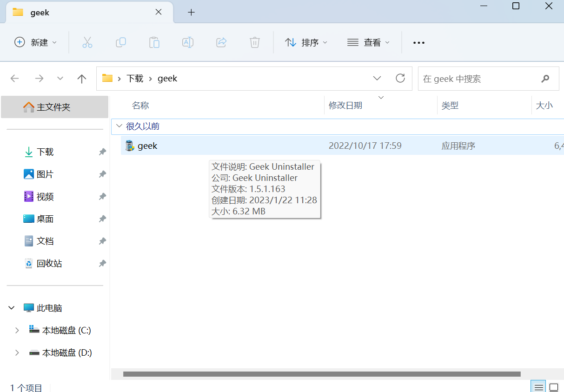Go forward with the right arrow
The width and height of the screenshot is (564, 392).
pos(39,79)
